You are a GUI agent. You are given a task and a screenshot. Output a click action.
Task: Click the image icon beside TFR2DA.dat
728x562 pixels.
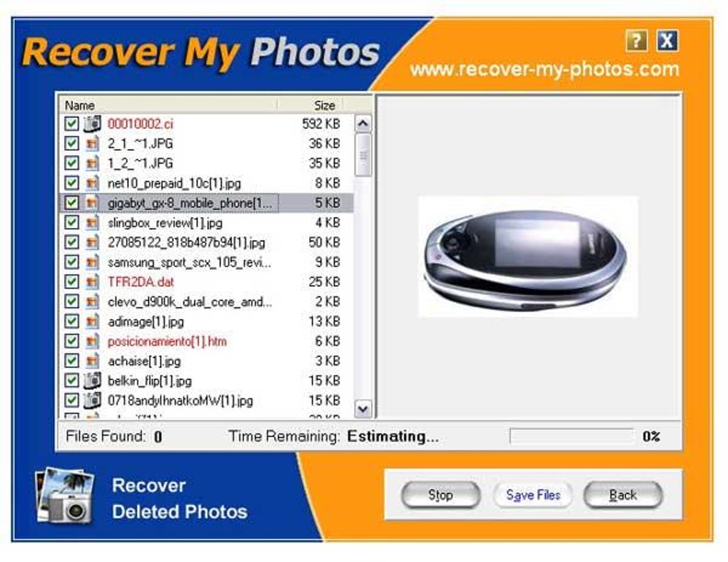[92, 281]
